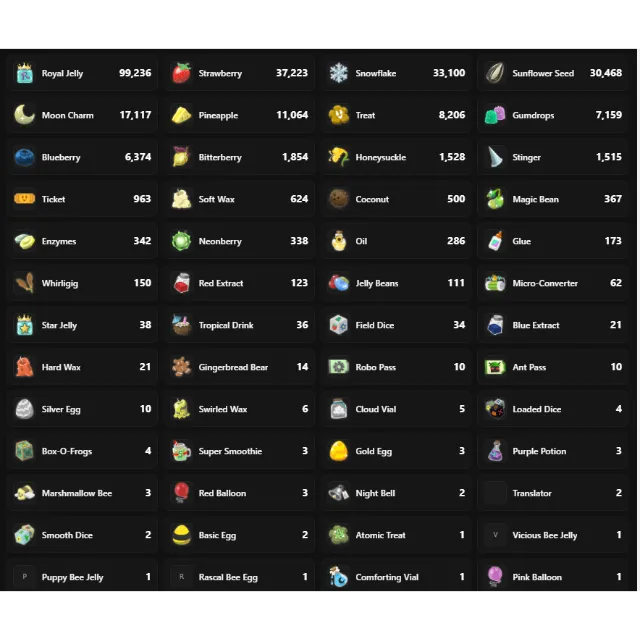Click the Vicious Bee Jelly placeholder icon
The height and width of the screenshot is (640, 640).
click(495, 535)
